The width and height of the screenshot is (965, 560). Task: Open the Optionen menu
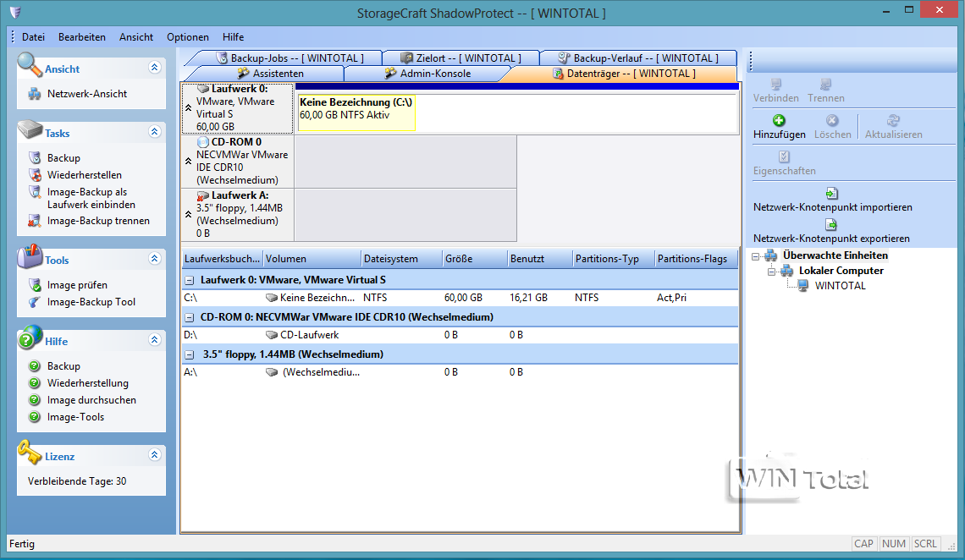(x=188, y=37)
